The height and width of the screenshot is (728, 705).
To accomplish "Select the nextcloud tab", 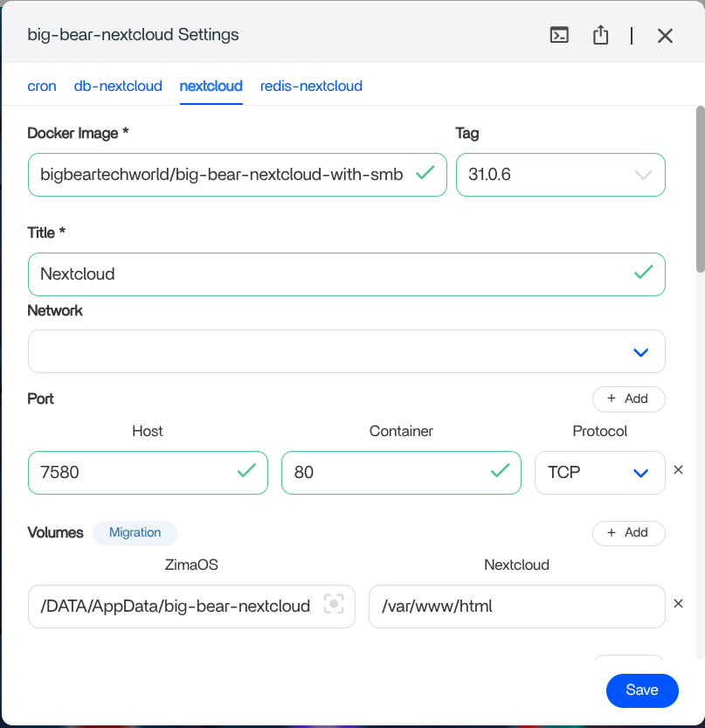I will [x=211, y=87].
